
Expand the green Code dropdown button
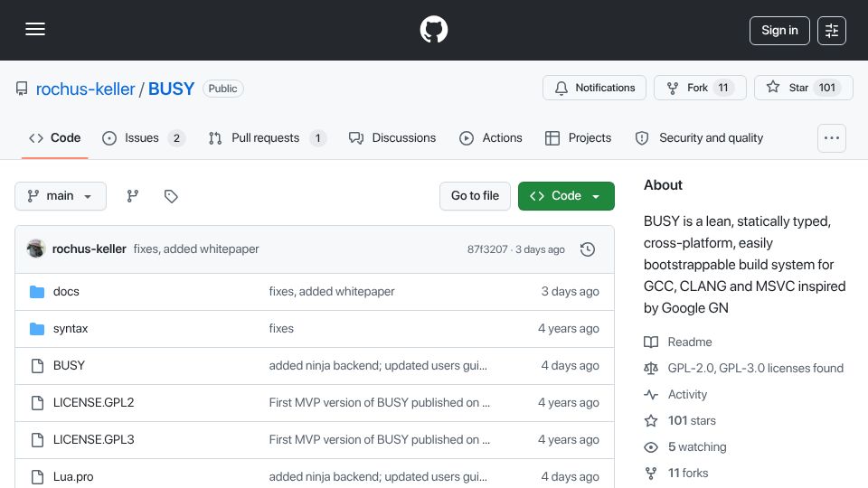coord(566,196)
